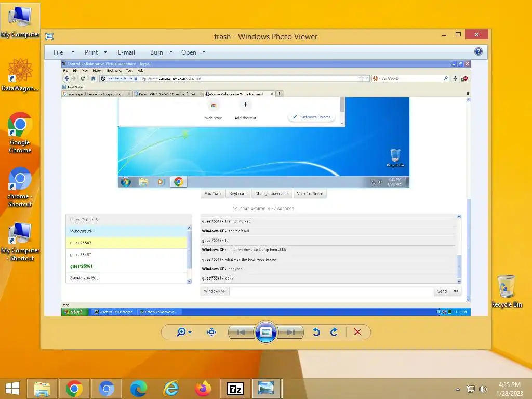532x399 pixels.
Task: Select the My Computer desktop icon
Action: (x=20, y=21)
